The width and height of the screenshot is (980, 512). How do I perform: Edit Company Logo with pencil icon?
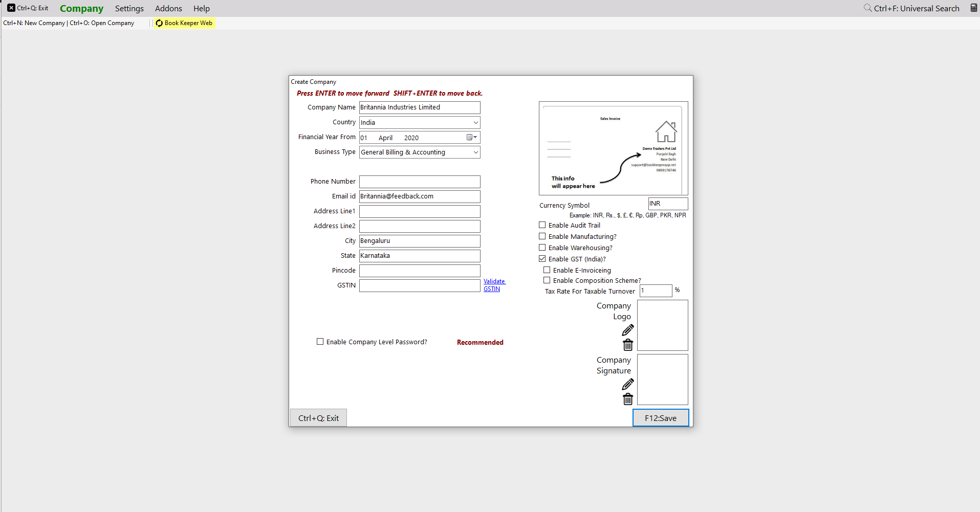pyautogui.click(x=628, y=330)
